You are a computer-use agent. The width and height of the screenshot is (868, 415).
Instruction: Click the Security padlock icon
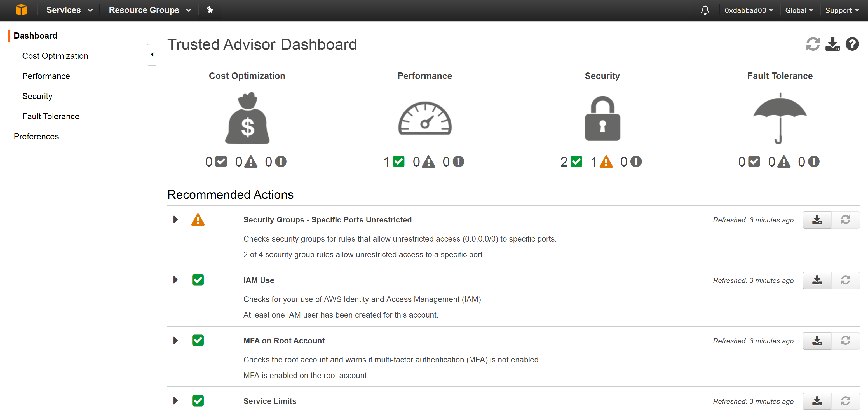pyautogui.click(x=602, y=118)
